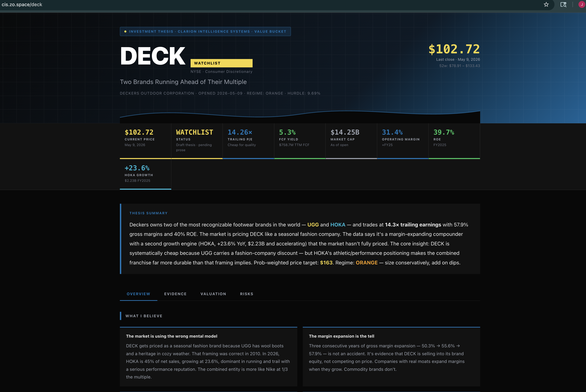Select the 14.26× Trailing P/E card
The width and height of the screenshot is (586, 392).
pyautogui.click(x=248, y=141)
